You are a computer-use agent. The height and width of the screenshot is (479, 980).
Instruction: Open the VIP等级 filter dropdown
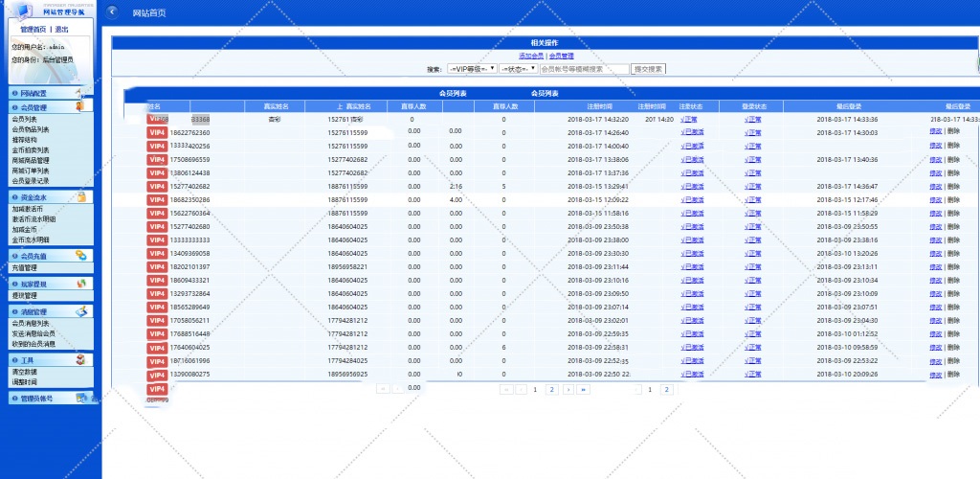(472, 69)
